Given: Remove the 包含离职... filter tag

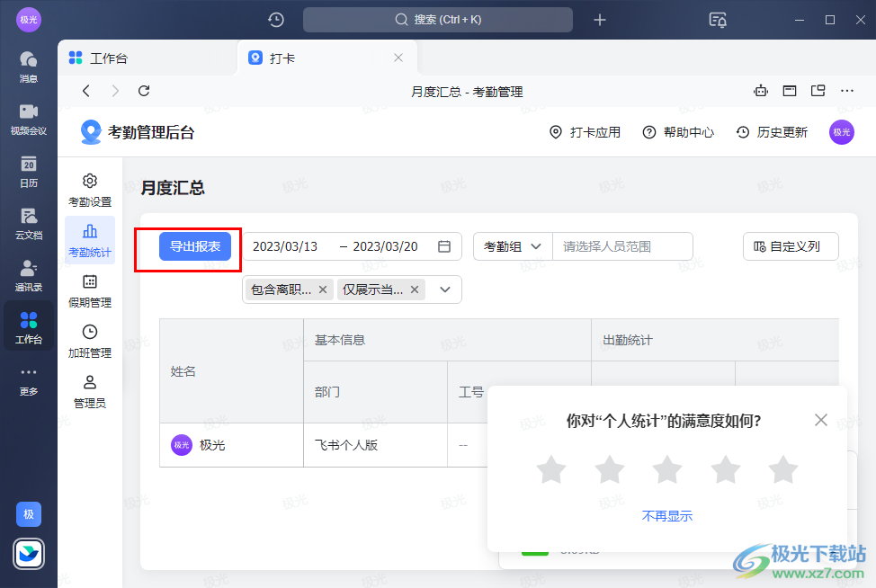Looking at the screenshot, I should point(323,290).
